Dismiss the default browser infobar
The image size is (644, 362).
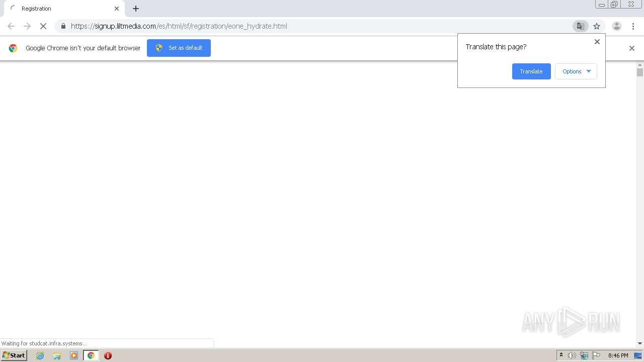point(632,48)
